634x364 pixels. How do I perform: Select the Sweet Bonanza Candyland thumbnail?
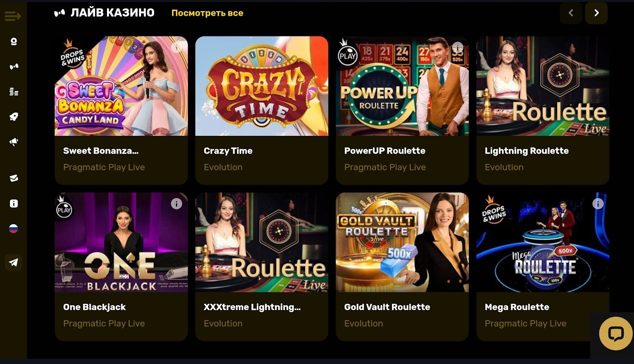point(121,86)
